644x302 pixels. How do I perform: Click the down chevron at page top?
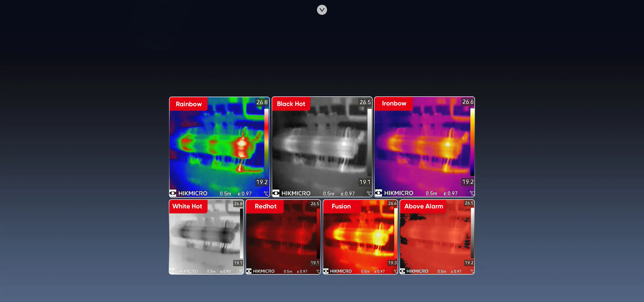[x=322, y=10]
